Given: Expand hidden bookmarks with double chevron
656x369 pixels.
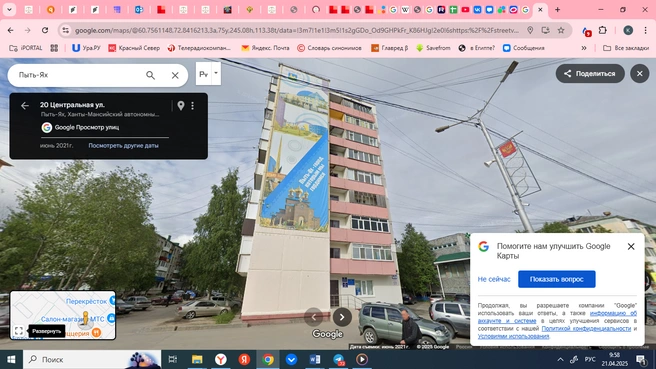Looking at the screenshot, I should click(x=584, y=48).
